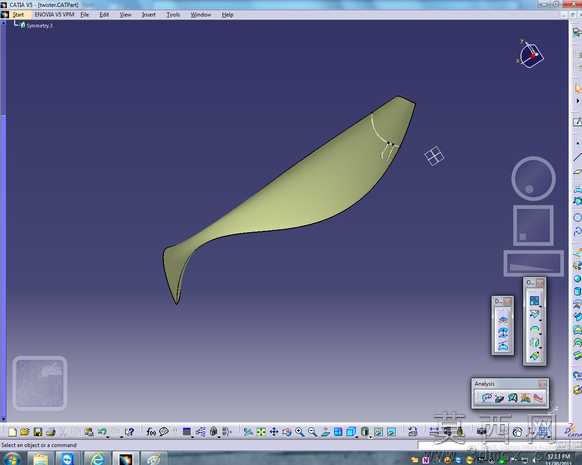Viewport: 582px width, 465px height.
Task: Click third icon in Analysis toolbar
Action: (513, 398)
